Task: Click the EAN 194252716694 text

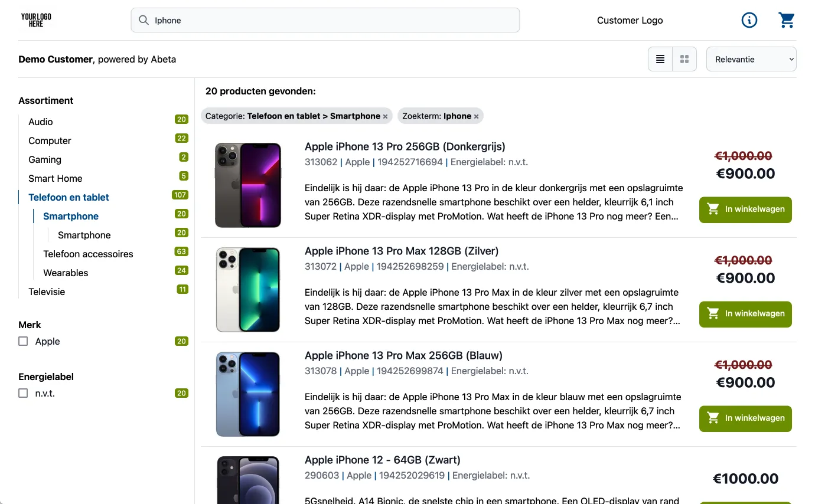Action: (410, 162)
